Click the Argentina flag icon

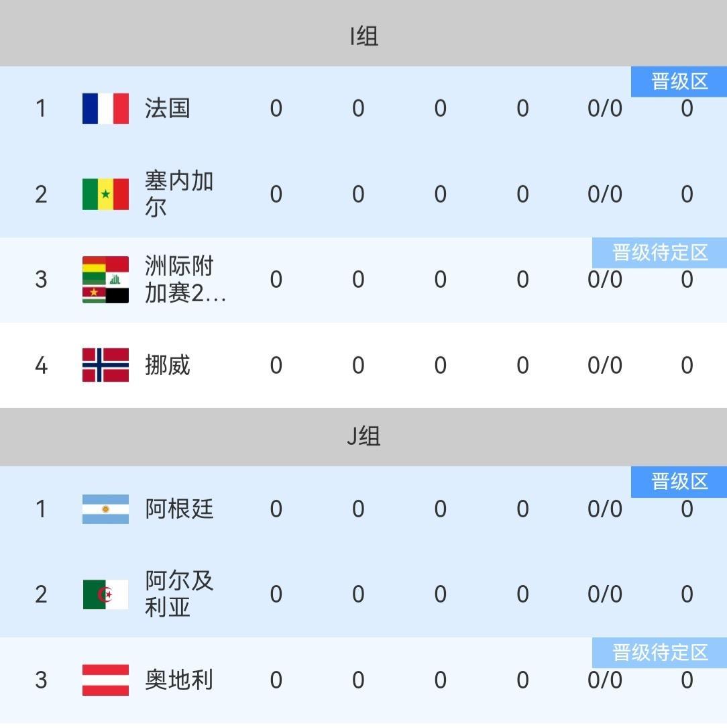105,509
